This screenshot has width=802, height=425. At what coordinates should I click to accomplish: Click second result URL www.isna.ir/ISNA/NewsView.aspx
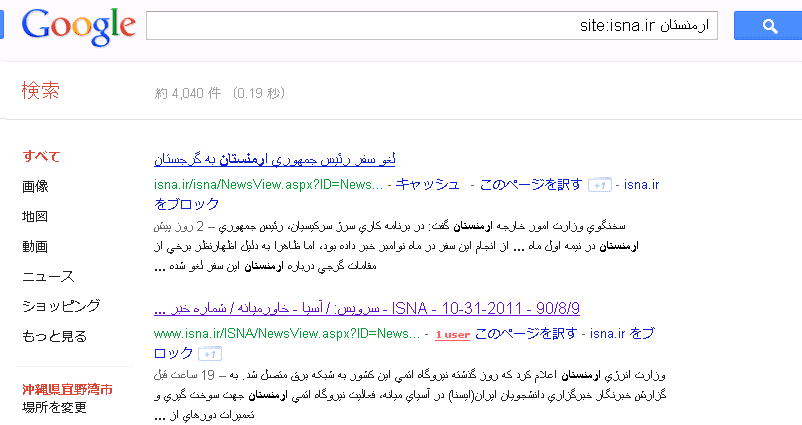coord(287,333)
